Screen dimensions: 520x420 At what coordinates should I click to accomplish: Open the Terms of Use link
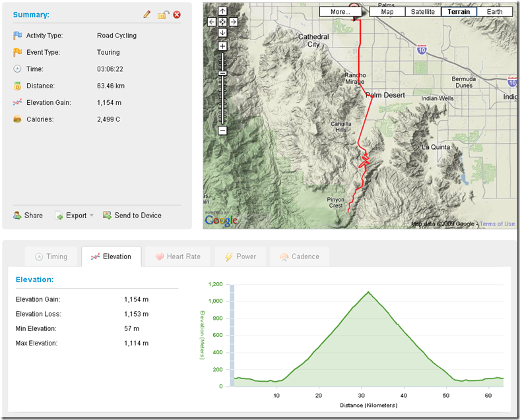(497, 224)
